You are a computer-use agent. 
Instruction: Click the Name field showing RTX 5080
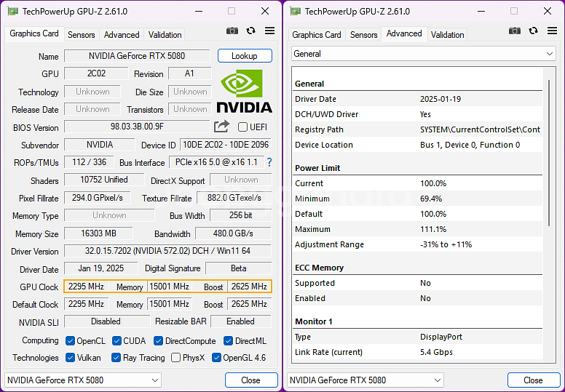click(137, 56)
